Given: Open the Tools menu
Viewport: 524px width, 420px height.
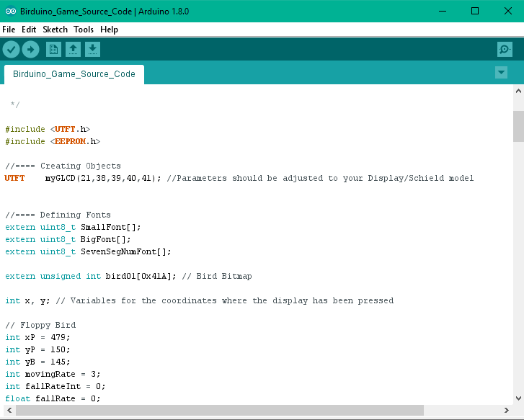Looking at the screenshot, I should pyautogui.click(x=84, y=30).
